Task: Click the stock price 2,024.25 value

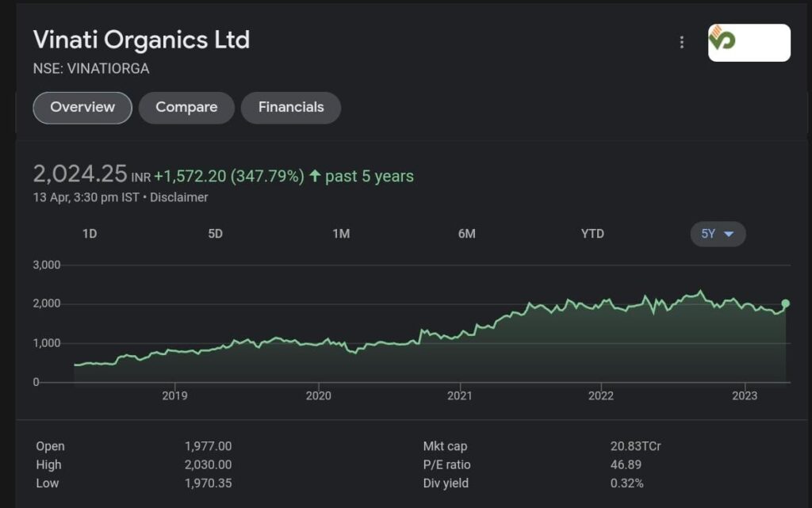Action: [80, 174]
